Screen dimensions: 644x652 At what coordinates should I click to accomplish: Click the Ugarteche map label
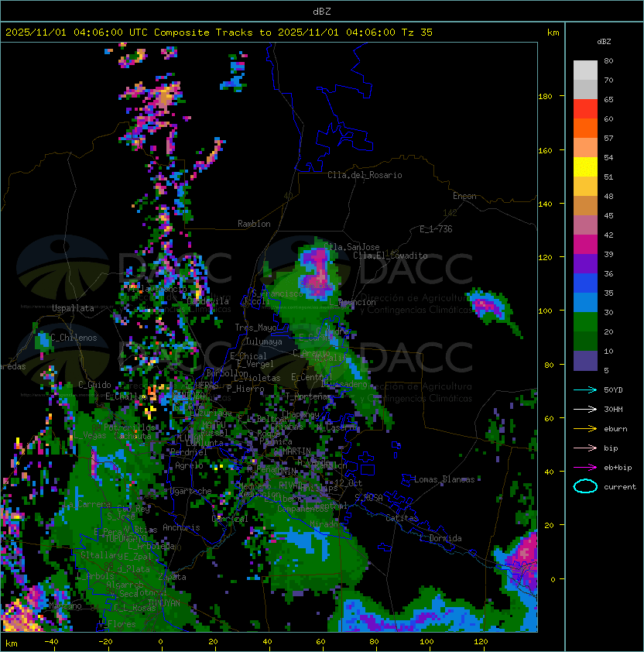[x=191, y=491]
